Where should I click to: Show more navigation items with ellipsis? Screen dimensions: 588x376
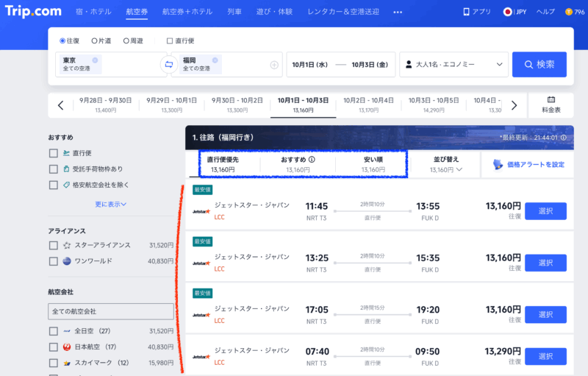pyautogui.click(x=398, y=12)
